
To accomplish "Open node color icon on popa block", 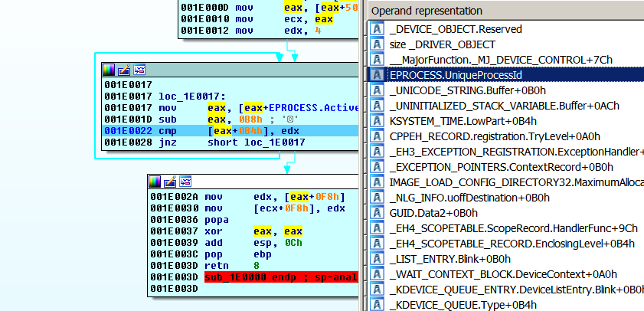I will (x=155, y=182).
